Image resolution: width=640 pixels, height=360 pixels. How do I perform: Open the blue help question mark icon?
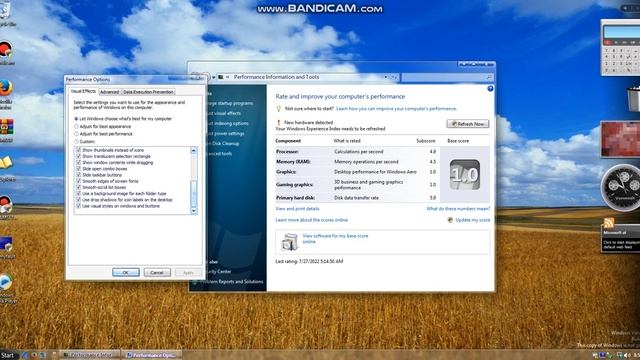click(x=490, y=89)
